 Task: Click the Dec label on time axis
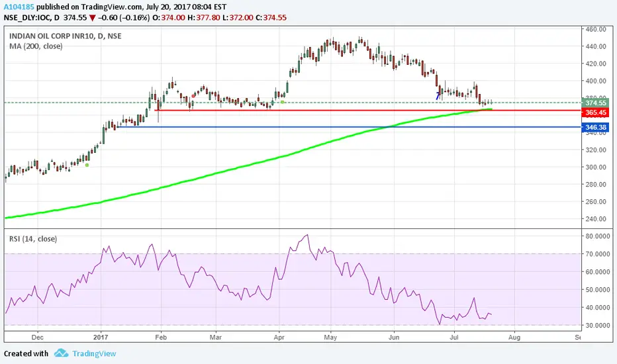coord(37,338)
